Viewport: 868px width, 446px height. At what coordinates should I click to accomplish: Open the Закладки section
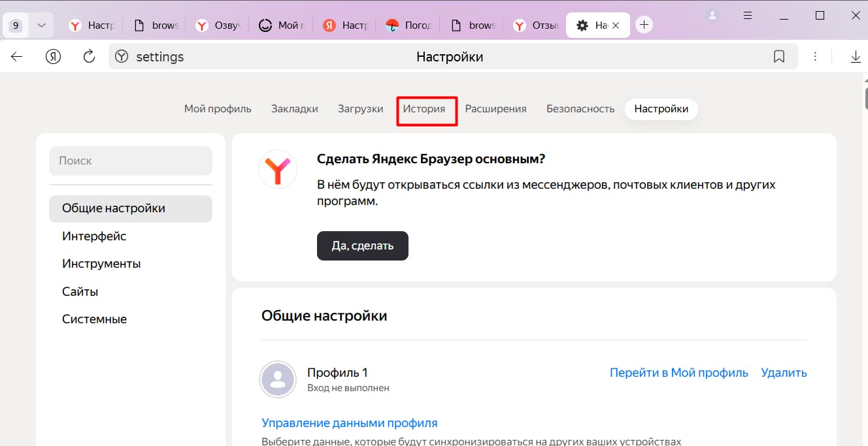[x=295, y=109]
